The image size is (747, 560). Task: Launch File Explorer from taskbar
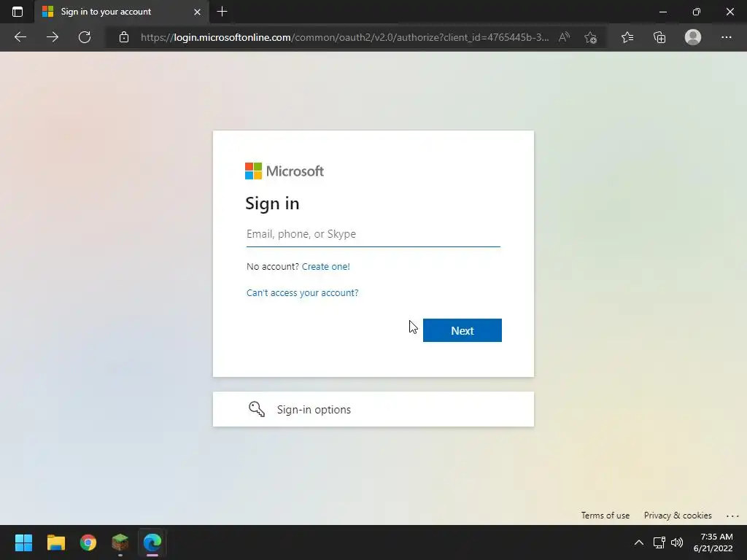coord(55,542)
